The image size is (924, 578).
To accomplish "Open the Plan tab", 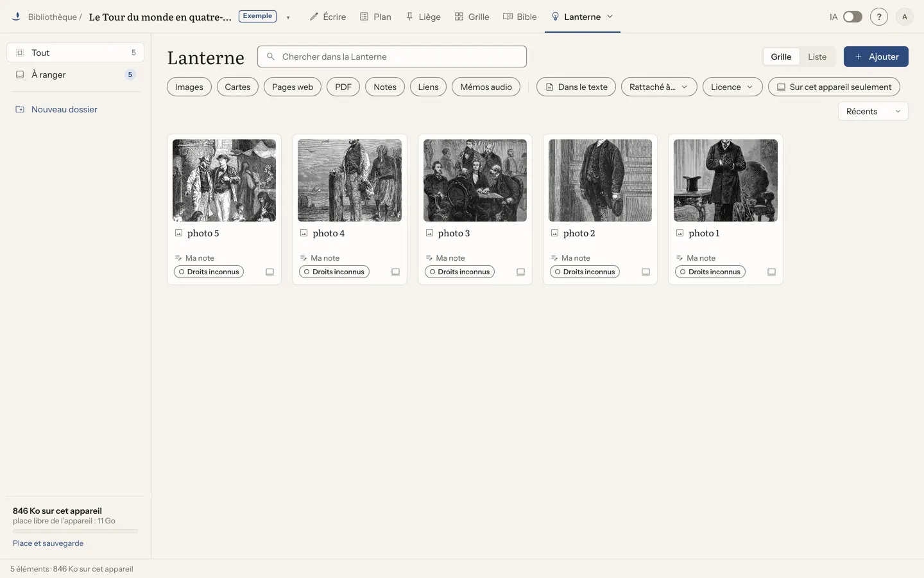I will pyautogui.click(x=375, y=17).
